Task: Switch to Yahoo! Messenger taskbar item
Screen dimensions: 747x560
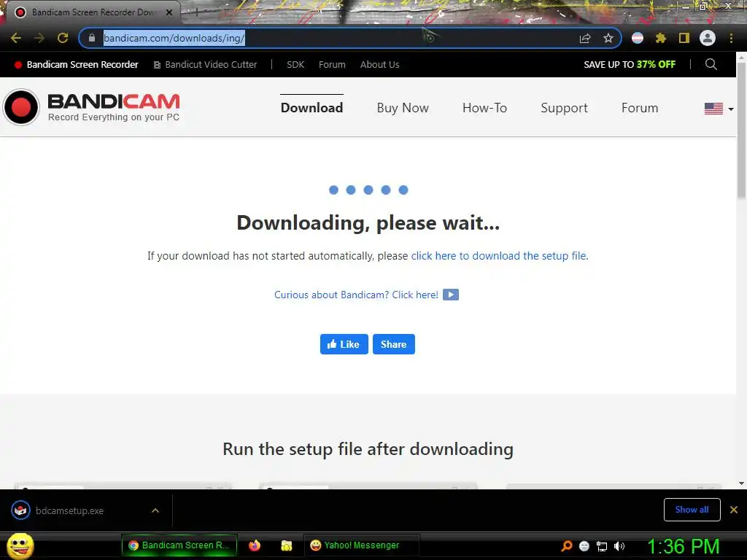Action: click(x=361, y=545)
